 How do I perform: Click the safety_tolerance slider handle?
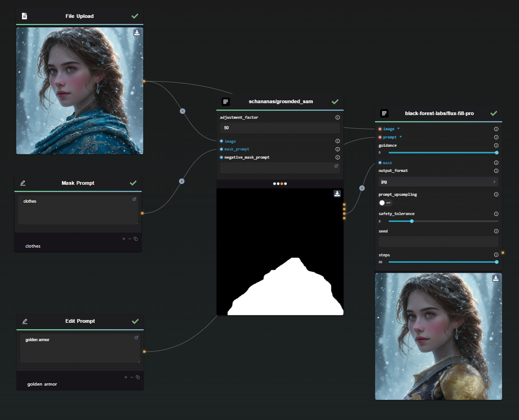tap(412, 221)
